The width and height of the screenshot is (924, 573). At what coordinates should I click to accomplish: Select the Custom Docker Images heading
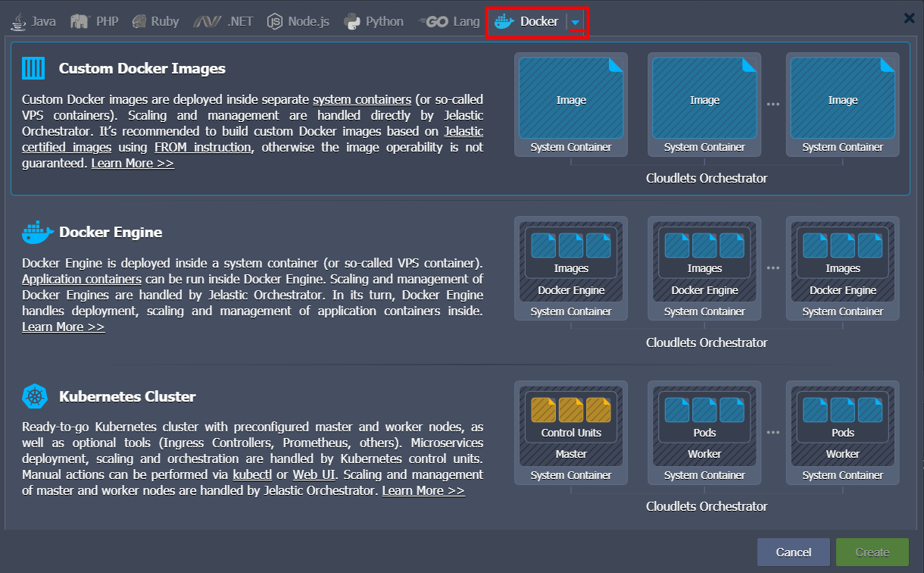[142, 68]
